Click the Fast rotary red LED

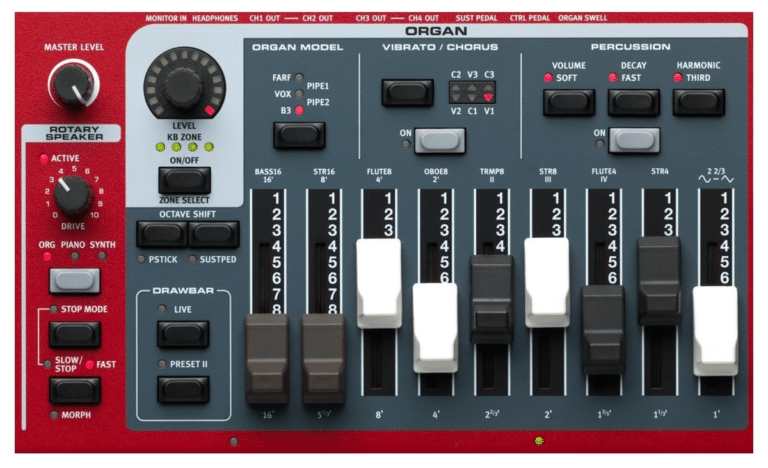pyautogui.click(x=90, y=365)
